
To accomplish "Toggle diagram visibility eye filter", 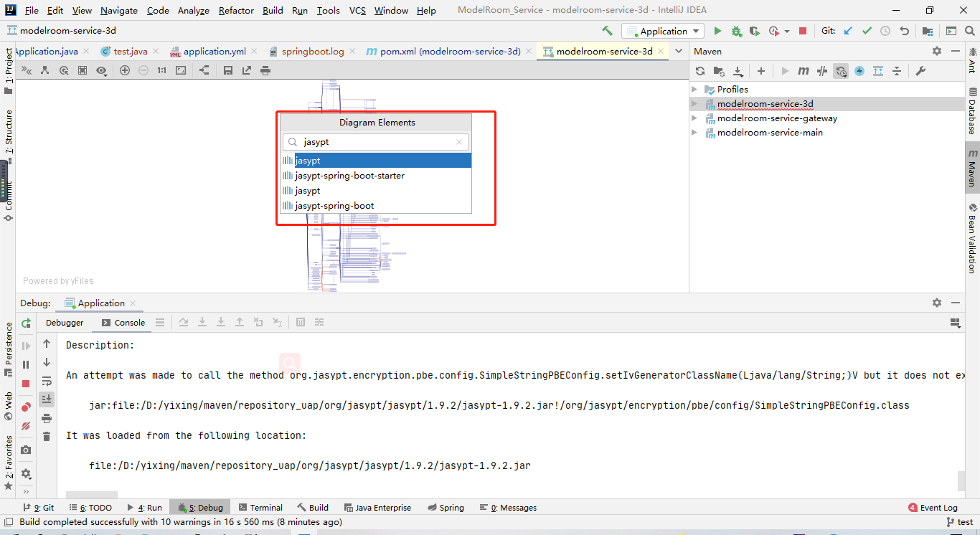I will 102,70.
